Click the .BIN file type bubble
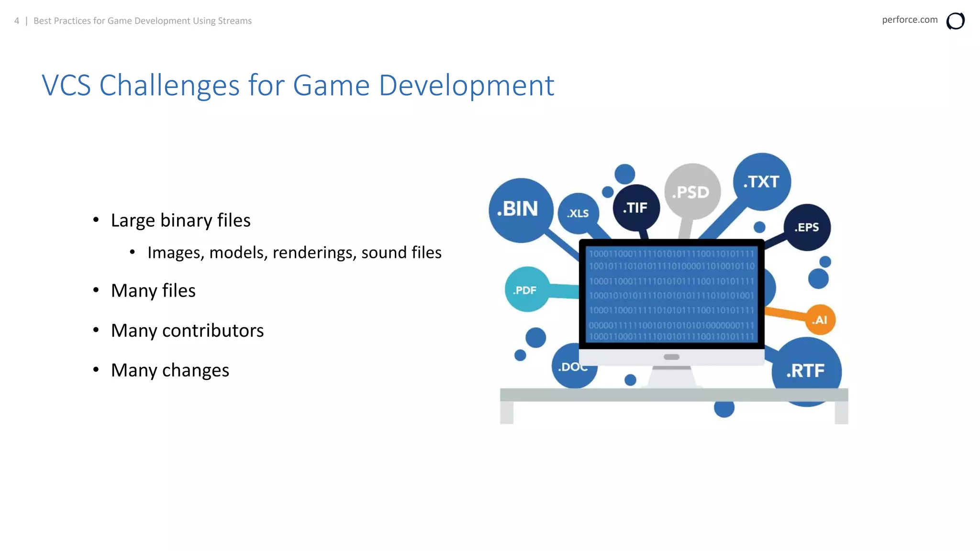 (x=520, y=209)
